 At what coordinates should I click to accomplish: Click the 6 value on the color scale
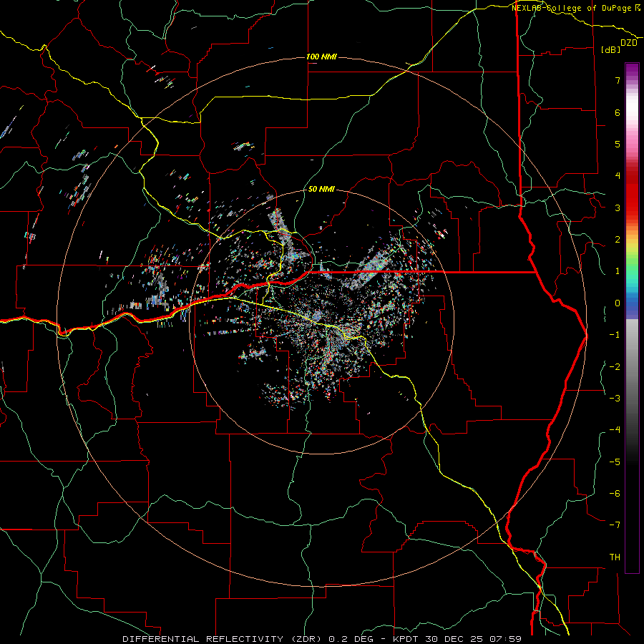(618, 112)
